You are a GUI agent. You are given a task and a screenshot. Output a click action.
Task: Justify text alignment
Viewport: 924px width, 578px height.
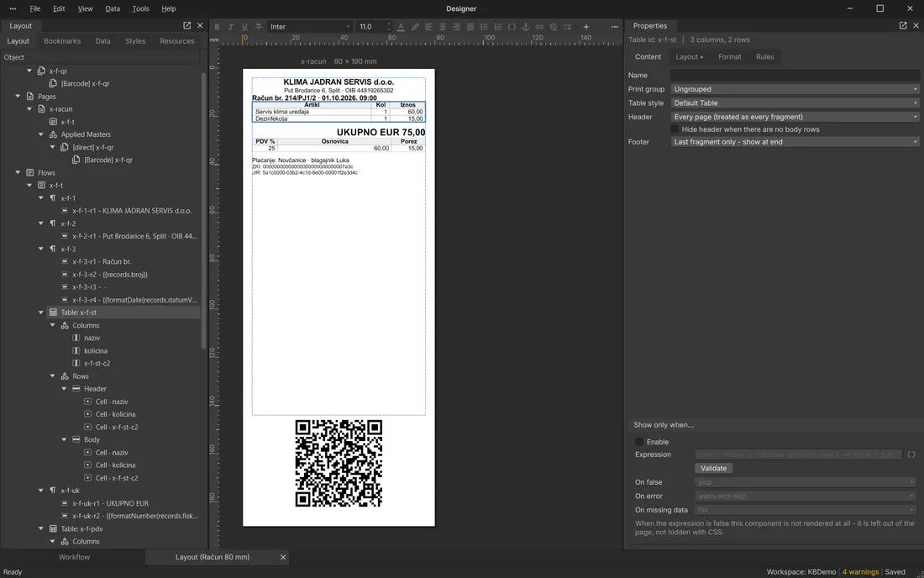(470, 27)
